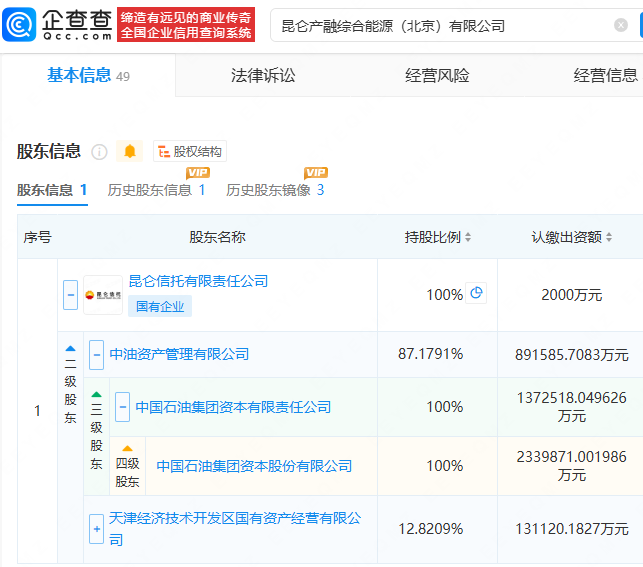The width and height of the screenshot is (643, 567).
Task: Sort by 认缴出资额 column arrows
Action: click(609, 238)
